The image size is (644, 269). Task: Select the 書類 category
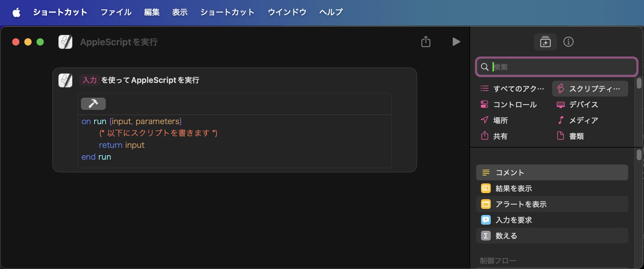point(590,136)
